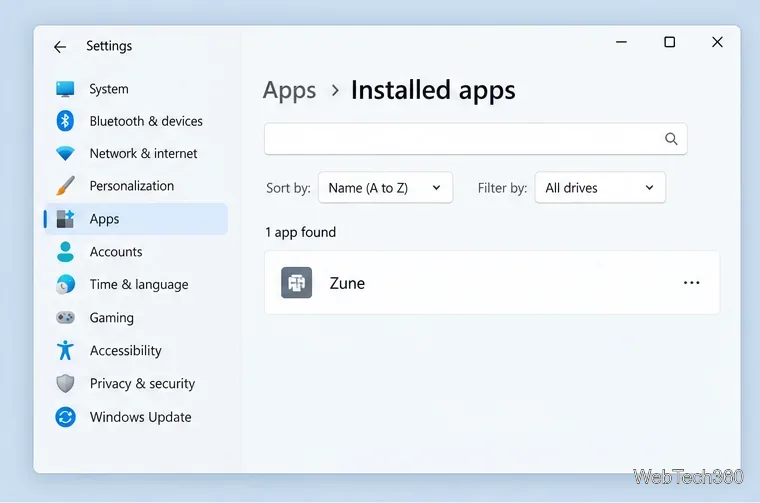Open Bluetooth & devices label
The image size is (760, 503).
click(x=146, y=121)
